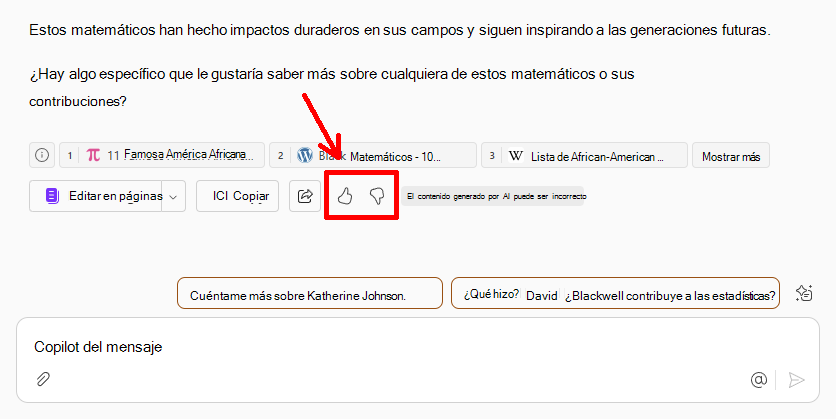
Task: Click Mostrar más to show more references
Action: [730, 155]
